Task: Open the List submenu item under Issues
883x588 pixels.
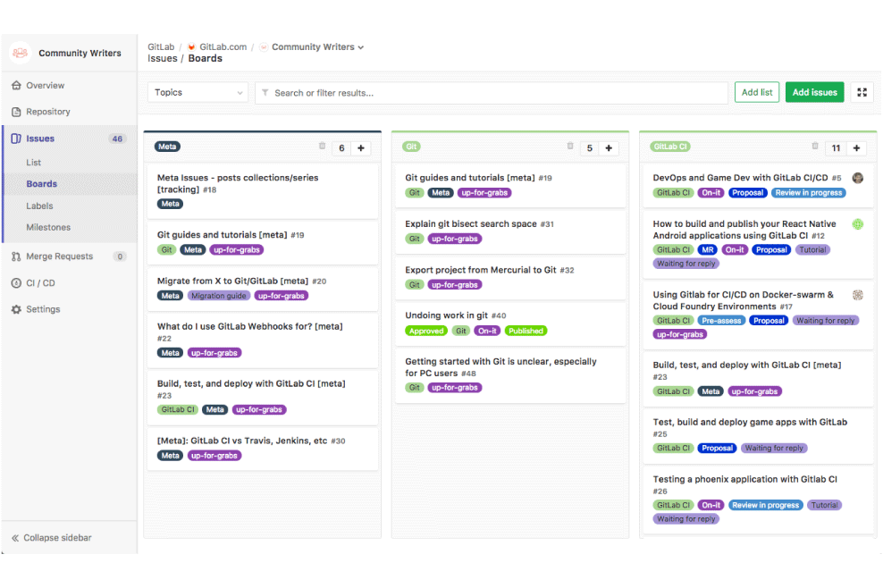Action: (34, 163)
